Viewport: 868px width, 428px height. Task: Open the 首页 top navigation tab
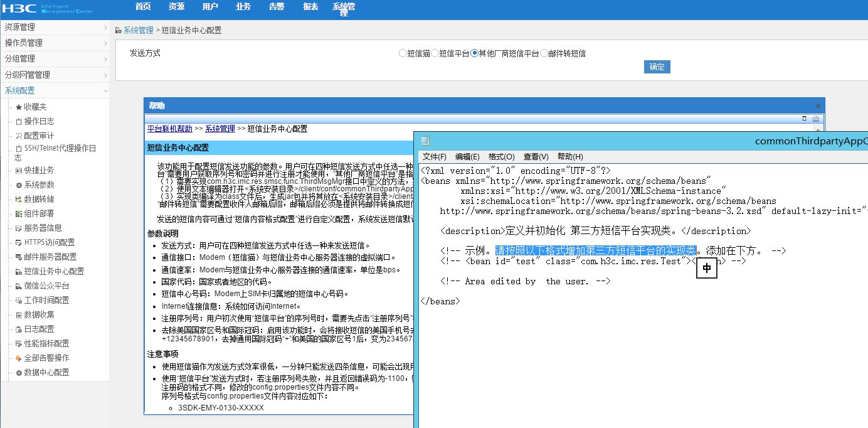click(143, 6)
